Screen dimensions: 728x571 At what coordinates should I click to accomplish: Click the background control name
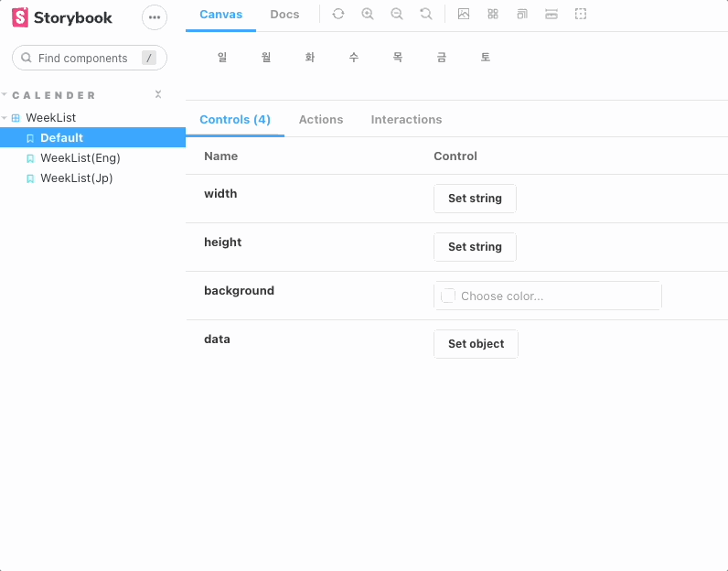[x=239, y=291]
